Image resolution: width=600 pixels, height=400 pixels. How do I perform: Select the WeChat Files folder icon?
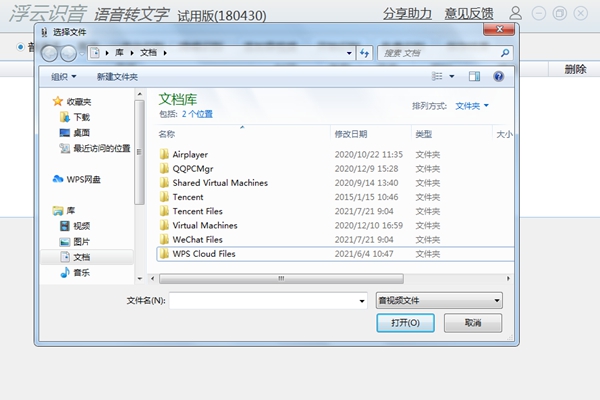click(164, 239)
